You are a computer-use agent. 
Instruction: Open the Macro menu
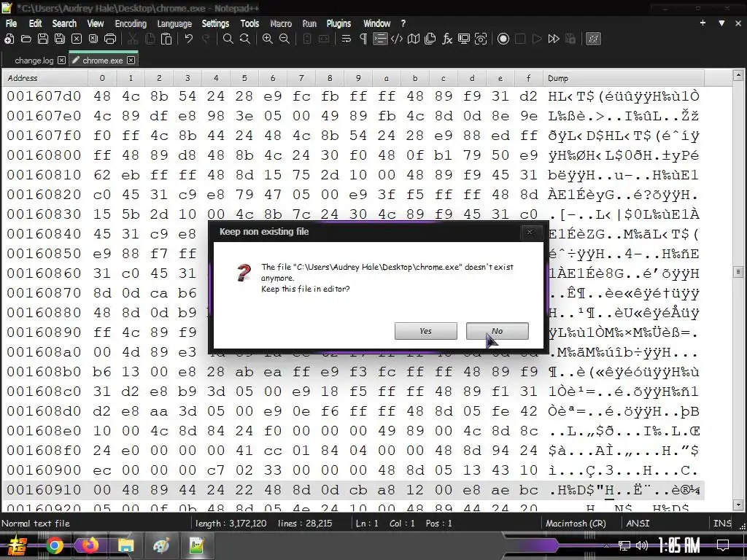coord(281,23)
